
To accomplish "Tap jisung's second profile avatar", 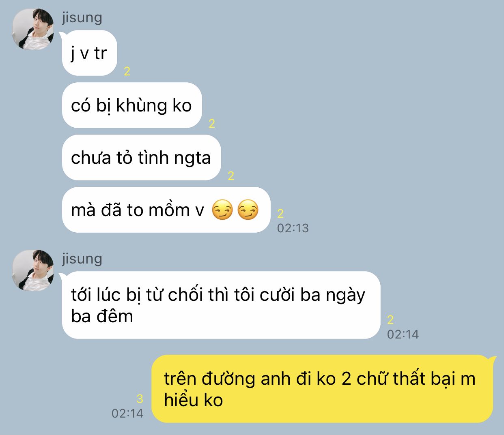I will point(33,270).
